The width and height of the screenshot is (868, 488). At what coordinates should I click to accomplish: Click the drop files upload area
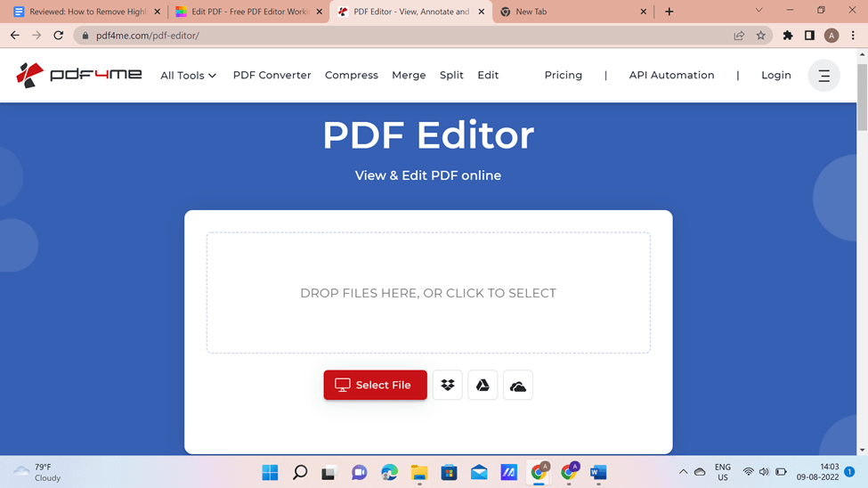[428, 292]
